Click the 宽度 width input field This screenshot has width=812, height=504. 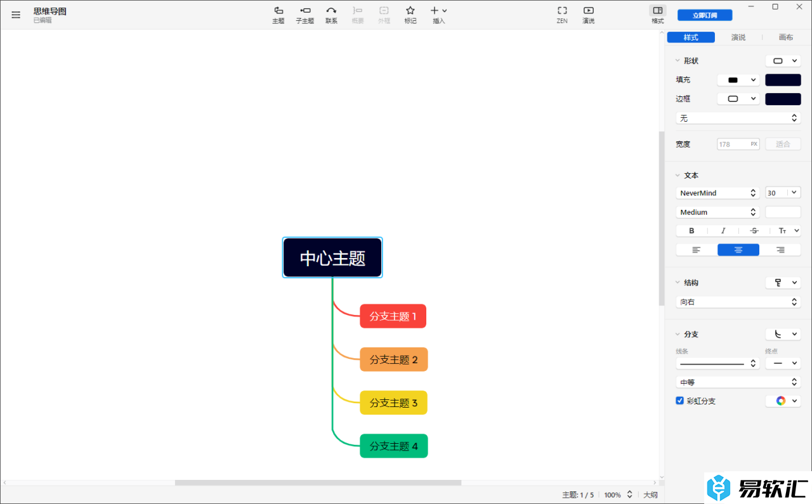pyautogui.click(x=738, y=144)
